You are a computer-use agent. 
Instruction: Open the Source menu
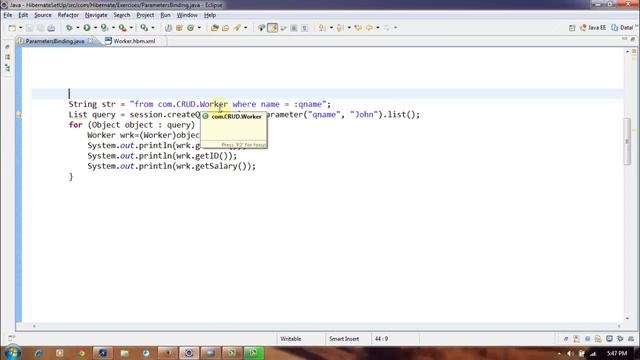[43, 15]
